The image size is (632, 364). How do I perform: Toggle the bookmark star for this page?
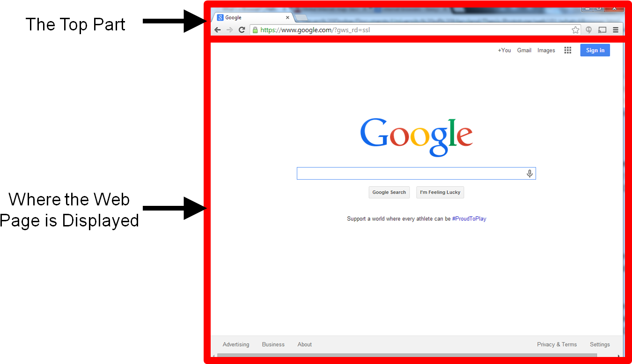tap(575, 29)
